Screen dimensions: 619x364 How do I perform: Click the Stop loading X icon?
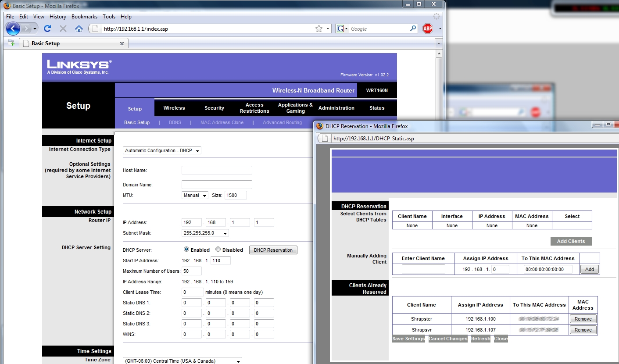[x=63, y=29]
